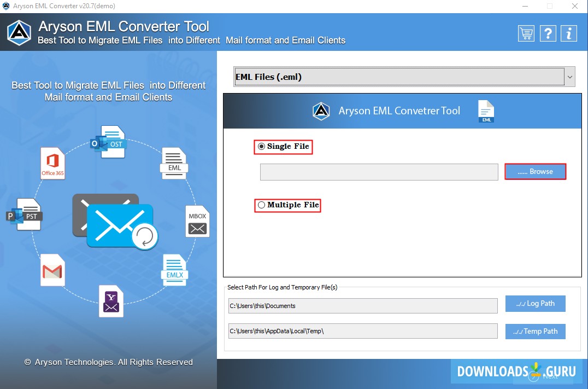Screen dimensions: 588x389
Task: Open the info icon in header
Action: coord(569,33)
